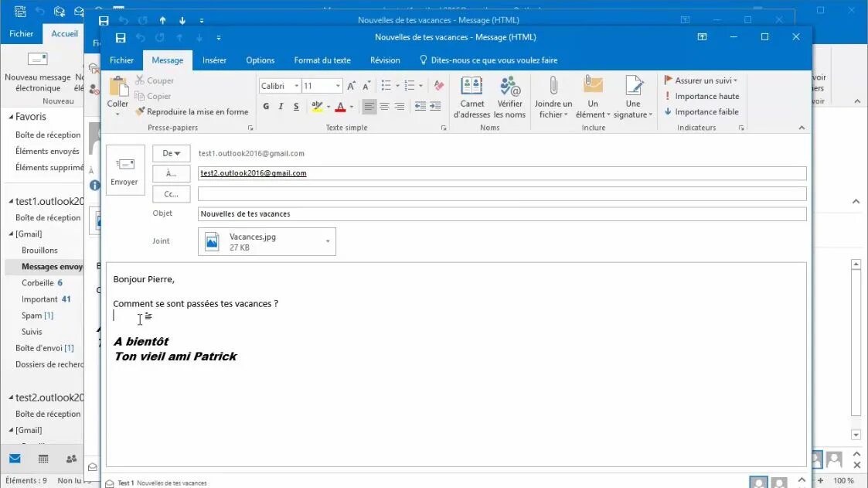The image size is (868, 488).
Task: Click into the Cc input field
Action: click(x=502, y=193)
